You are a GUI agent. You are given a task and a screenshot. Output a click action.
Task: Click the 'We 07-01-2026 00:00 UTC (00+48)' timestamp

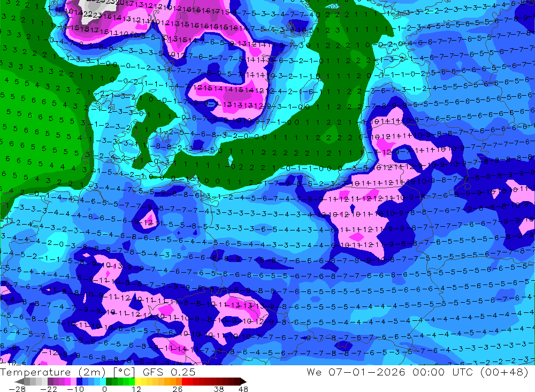click(417, 372)
